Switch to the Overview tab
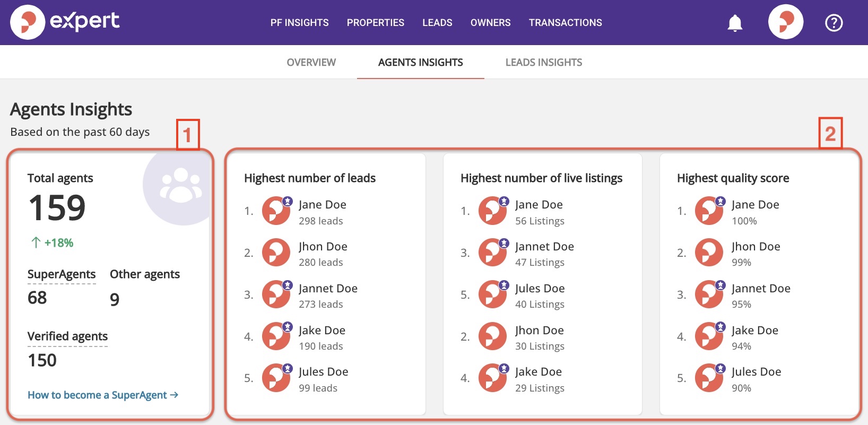868x425 pixels. (x=311, y=63)
